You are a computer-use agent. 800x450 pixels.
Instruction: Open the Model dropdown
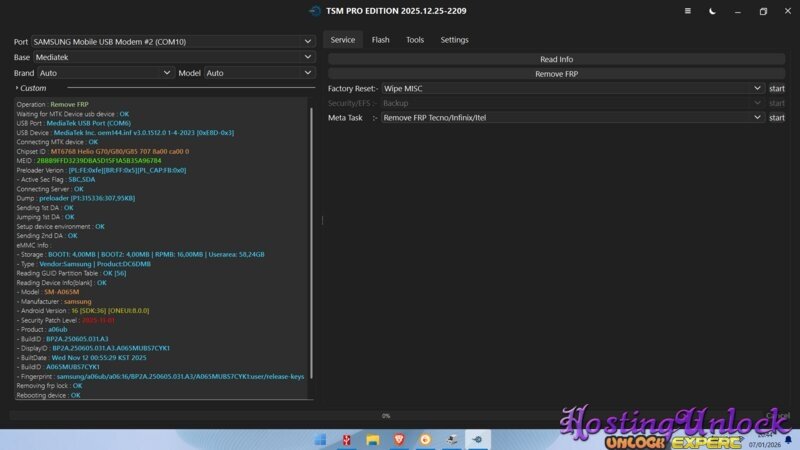click(259, 73)
